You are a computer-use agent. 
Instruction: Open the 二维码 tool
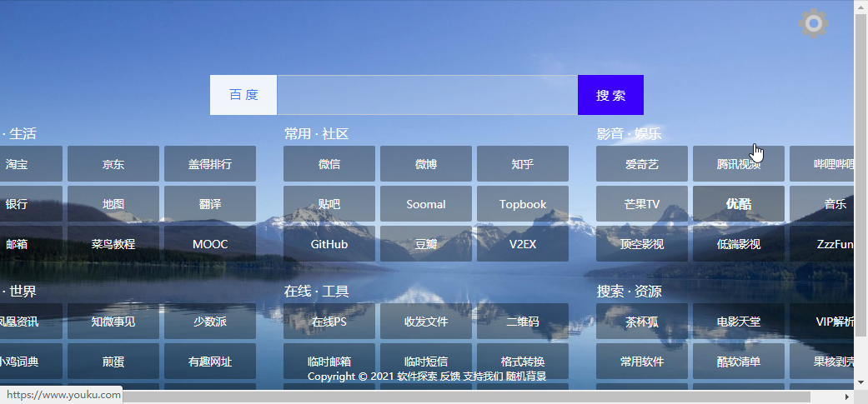pyautogui.click(x=523, y=321)
